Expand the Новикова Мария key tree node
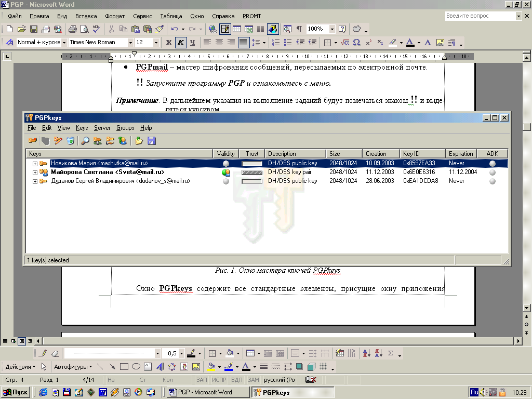This screenshot has width=532, height=399. [x=35, y=164]
